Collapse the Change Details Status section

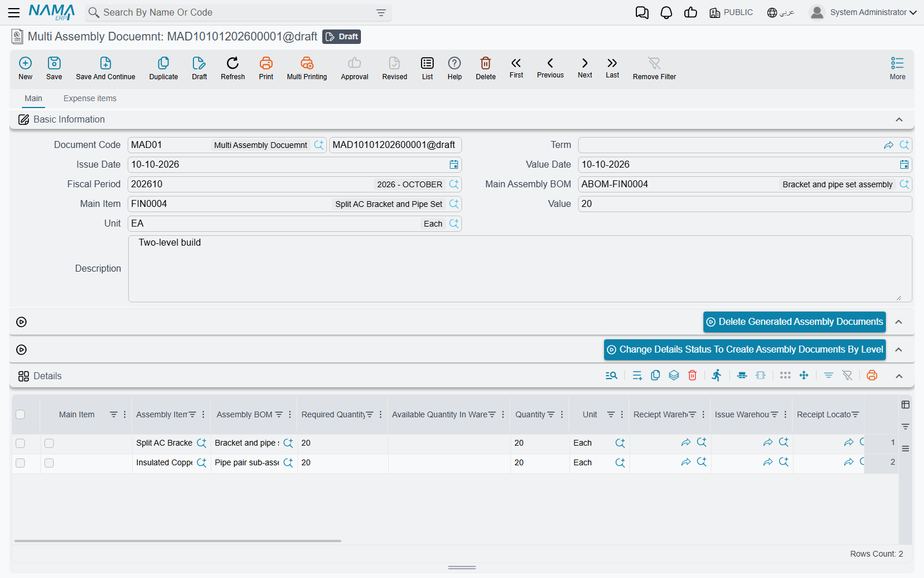899,350
